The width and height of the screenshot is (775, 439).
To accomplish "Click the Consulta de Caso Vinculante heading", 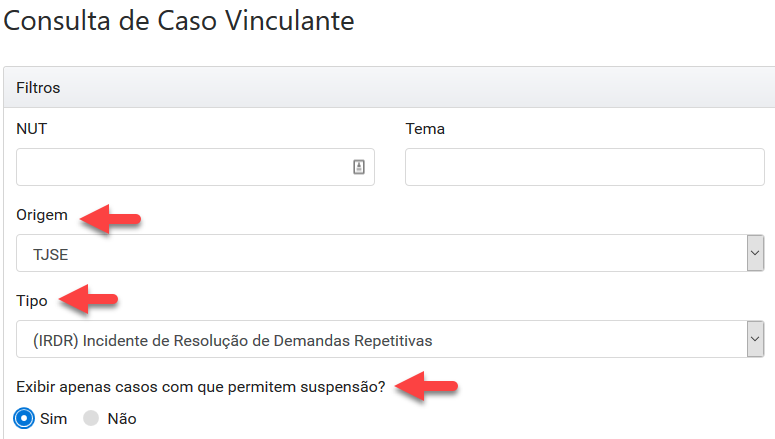I will (180, 20).
